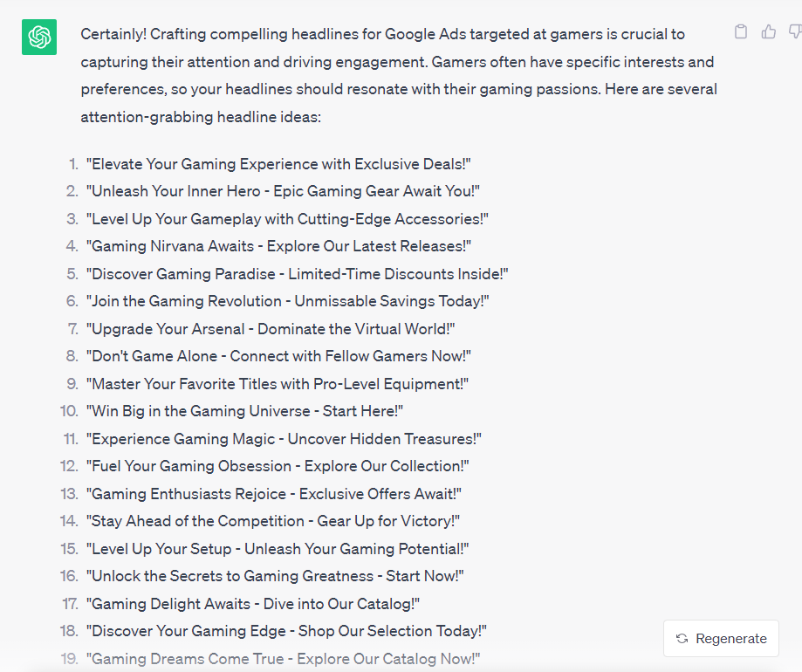This screenshot has width=802, height=672.
Task: Select the "Upgrade Your Arsenal" headline
Action: (x=271, y=329)
